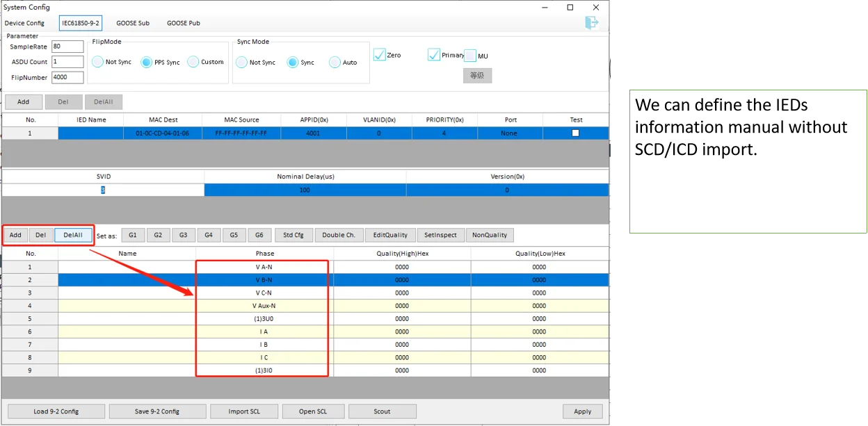Viewport: 868px width, 426px height.
Task: Click the 等级 button
Action: [477, 75]
